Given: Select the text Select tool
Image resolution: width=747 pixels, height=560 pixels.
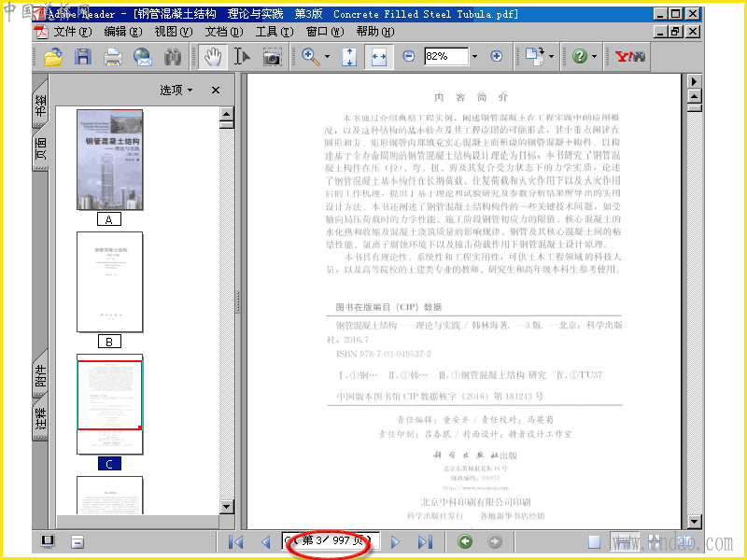Looking at the screenshot, I should 242,57.
